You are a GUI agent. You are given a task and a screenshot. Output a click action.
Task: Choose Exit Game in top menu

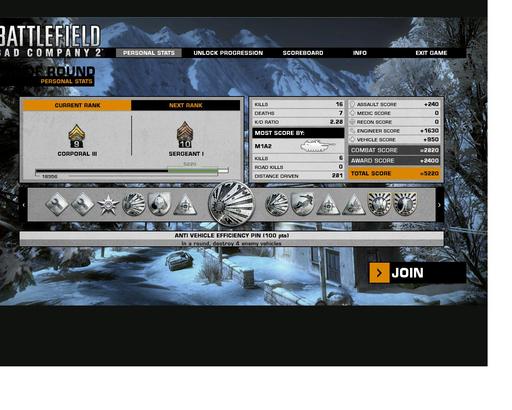(x=431, y=53)
